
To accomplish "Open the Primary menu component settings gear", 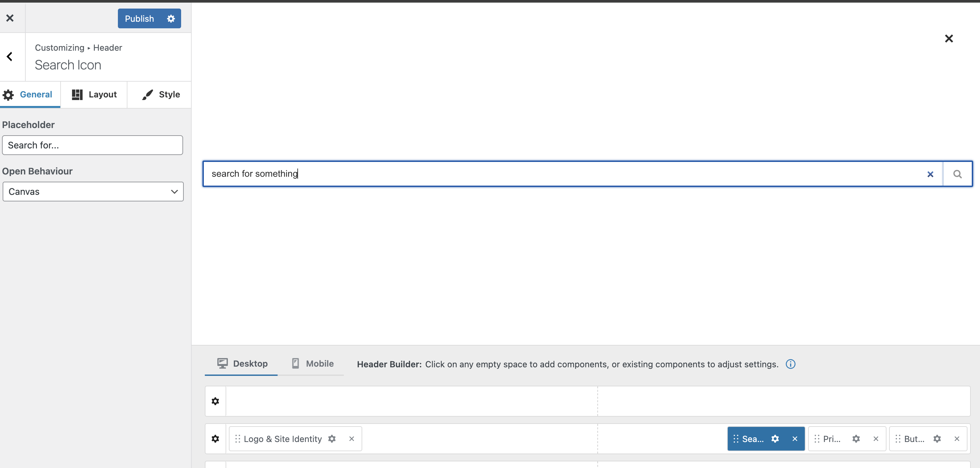I will tap(856, 439).
